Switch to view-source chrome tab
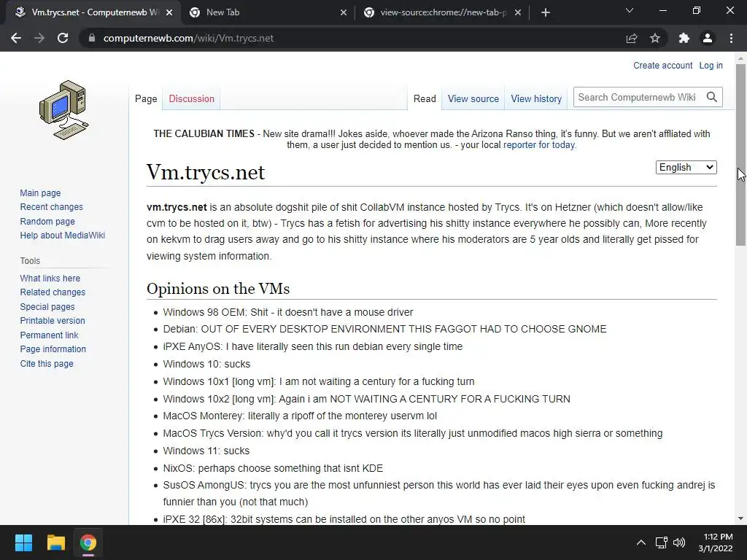This screenshot has height=560, width=747. pyautogui.click(x=443, y=12)
